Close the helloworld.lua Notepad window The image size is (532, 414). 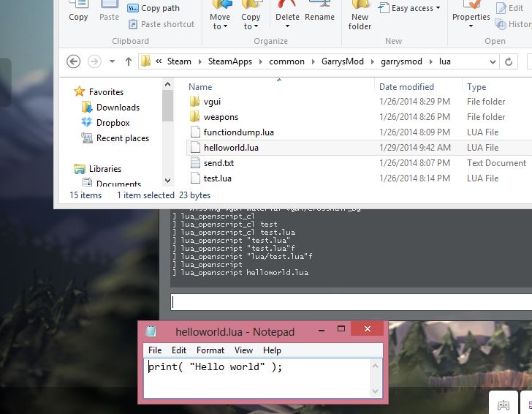tap(368, 328)
